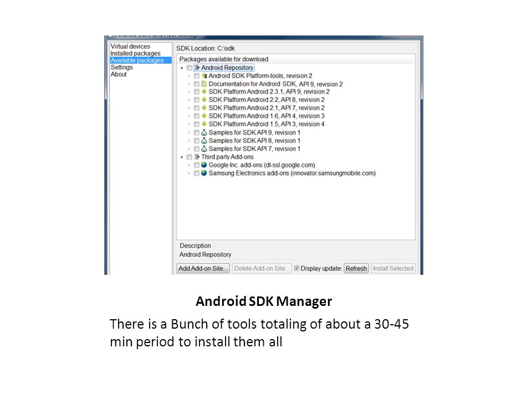The width and height of the screenshot is (532, 399).
Task: Click the Third party Add-ons group icon
Action: 197,157
